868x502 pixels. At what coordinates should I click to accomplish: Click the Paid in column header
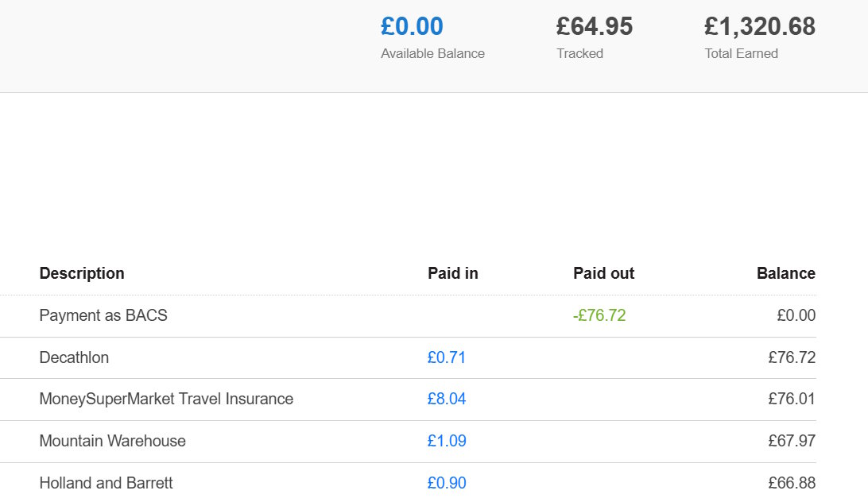coord(453,273)
